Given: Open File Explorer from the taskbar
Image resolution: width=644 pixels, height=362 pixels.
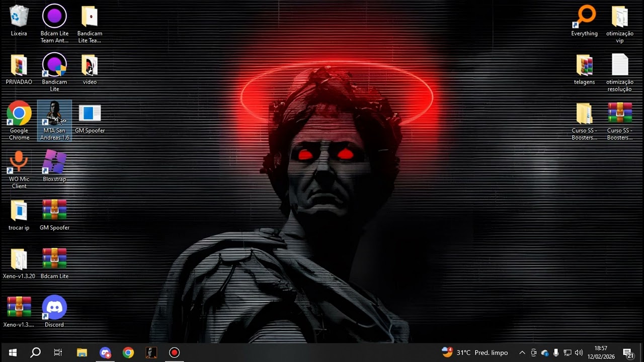Looking at the screenshot, I should click(82, 352).
